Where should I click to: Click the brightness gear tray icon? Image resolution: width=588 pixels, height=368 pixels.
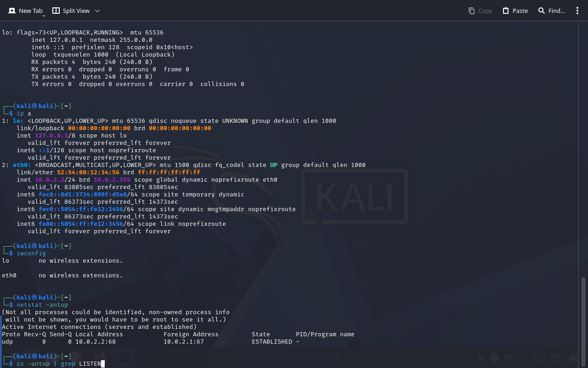click(481, 358)
